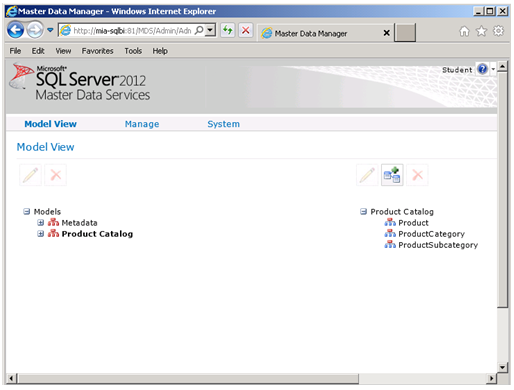Image resolution: width=514 pixels, height=390 pixels.
Task: Click the vertical scrollbar down arrow
Action: tap(502, 368)
